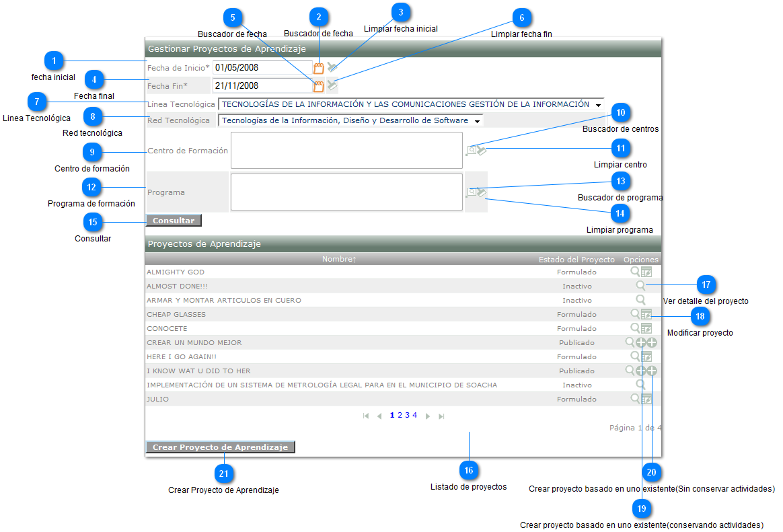Image resolution: width=783 pixels, height=532 pixels.
Task: Go to page 2 of project list
Action: pyautogui.click(x=400, y=416)
